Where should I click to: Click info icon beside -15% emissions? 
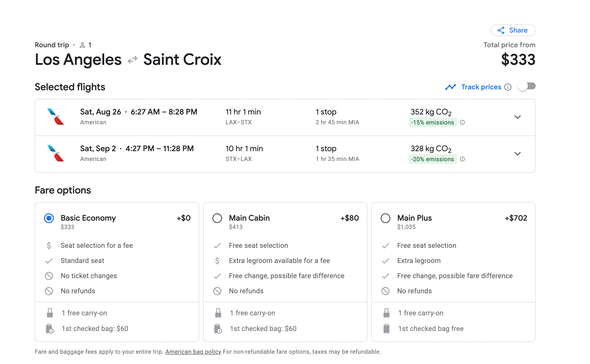pos(462,122)
